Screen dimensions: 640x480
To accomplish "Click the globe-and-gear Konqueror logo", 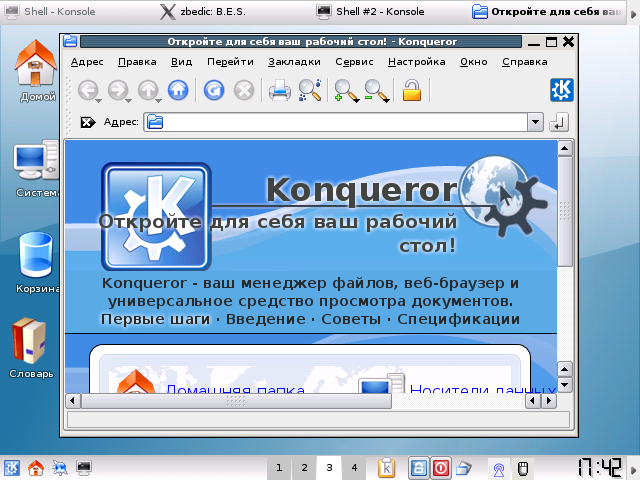I will (504, 195).
